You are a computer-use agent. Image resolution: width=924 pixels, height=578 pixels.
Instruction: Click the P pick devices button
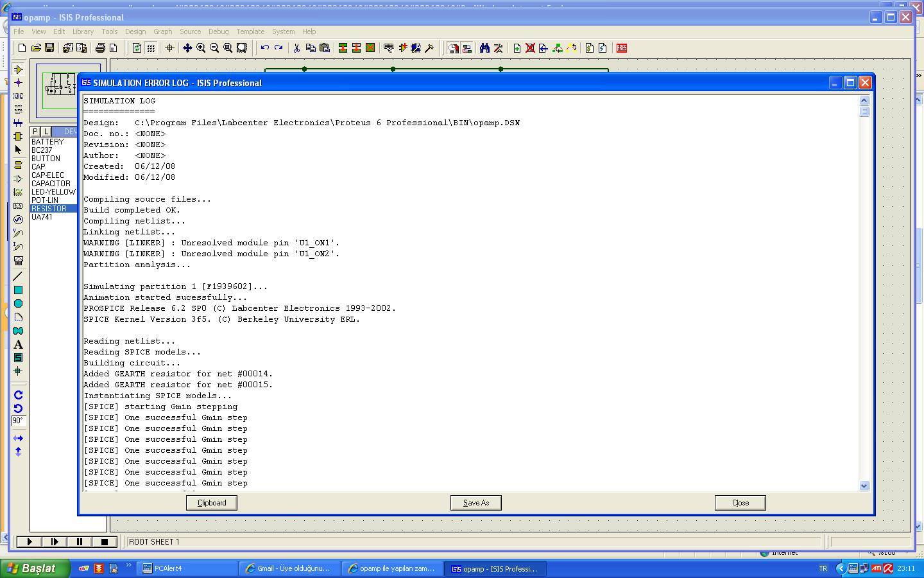coord(36,132)
